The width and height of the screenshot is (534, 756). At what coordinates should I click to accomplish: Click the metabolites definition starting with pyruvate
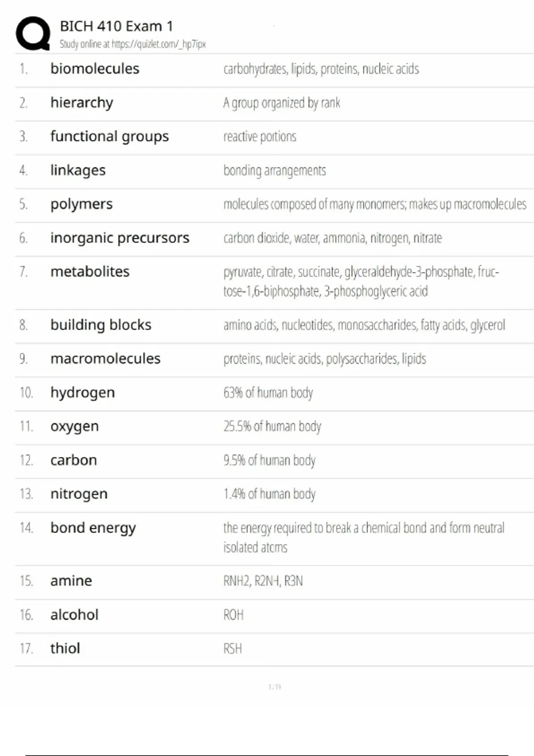pos(361,281)
